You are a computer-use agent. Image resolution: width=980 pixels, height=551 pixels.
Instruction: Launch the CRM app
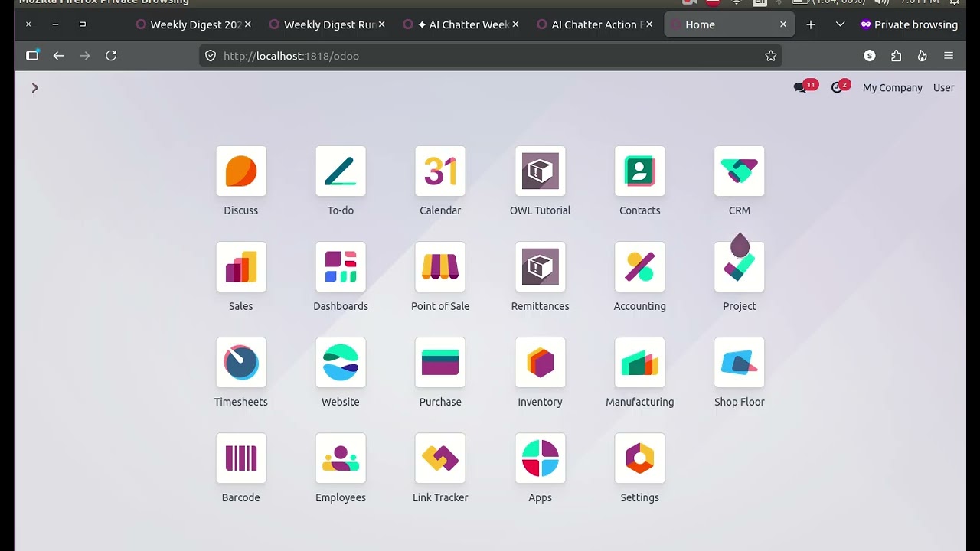[x=740, y=171]
